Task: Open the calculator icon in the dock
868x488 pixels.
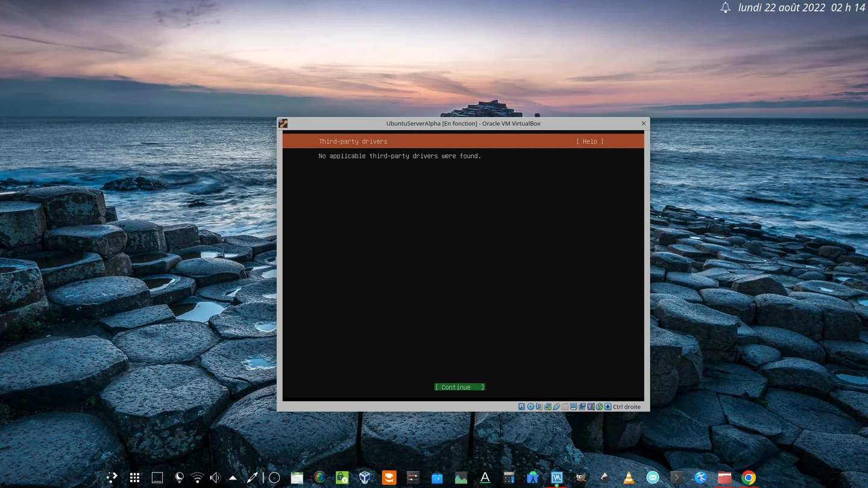Action: coord(509,478)
